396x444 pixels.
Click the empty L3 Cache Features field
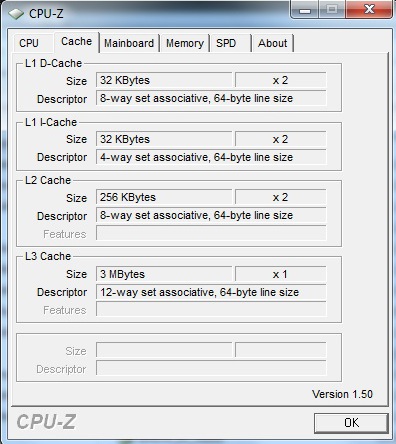coord(211,309)
